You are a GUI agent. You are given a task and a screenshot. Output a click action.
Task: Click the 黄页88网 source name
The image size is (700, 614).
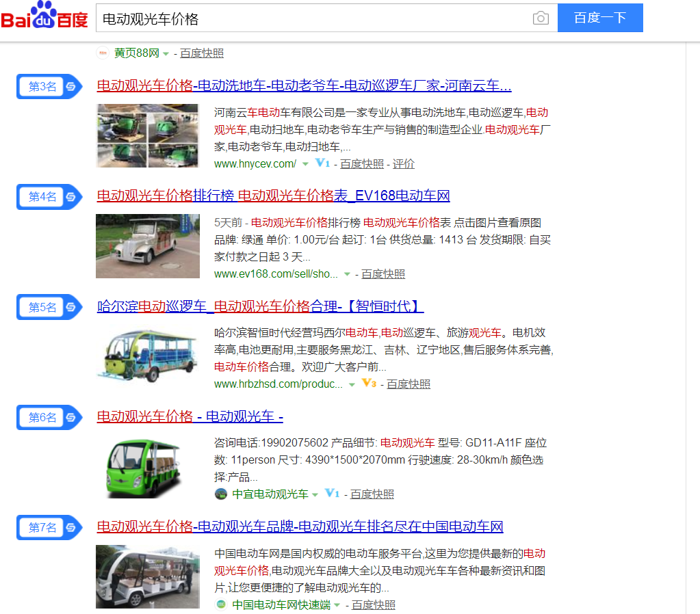tap(137, 53)
